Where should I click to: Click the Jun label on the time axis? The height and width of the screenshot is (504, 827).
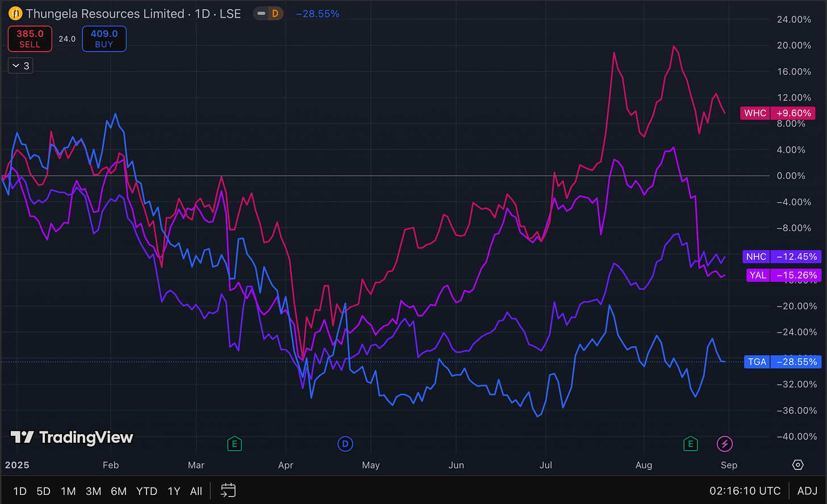click(x=456, y=465)
